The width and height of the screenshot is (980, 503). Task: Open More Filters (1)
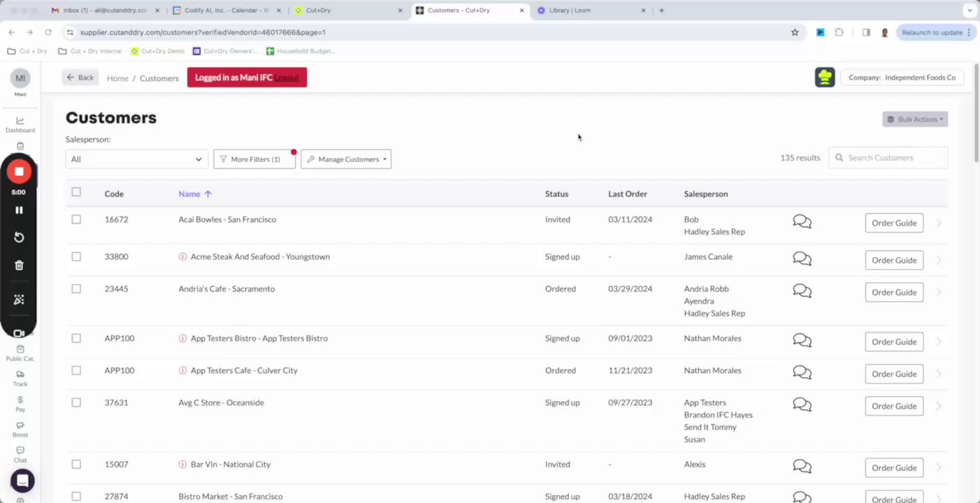tap(254, 159)
